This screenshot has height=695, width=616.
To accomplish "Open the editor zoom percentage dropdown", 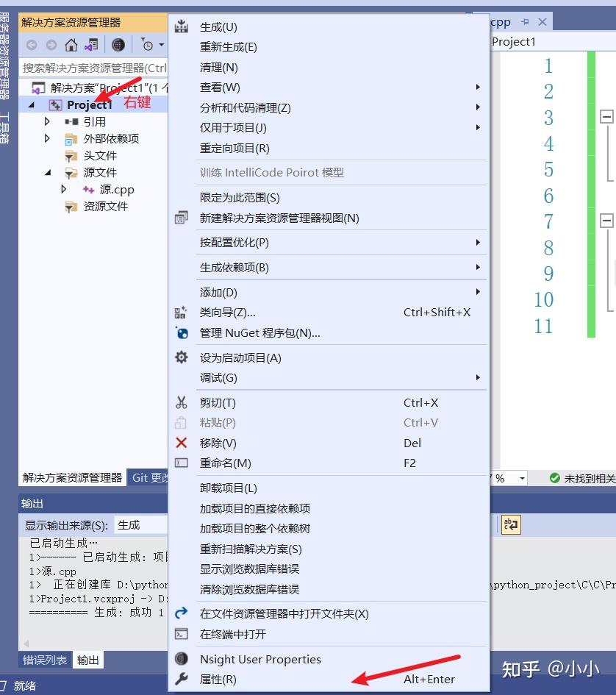I will (522, 478).
